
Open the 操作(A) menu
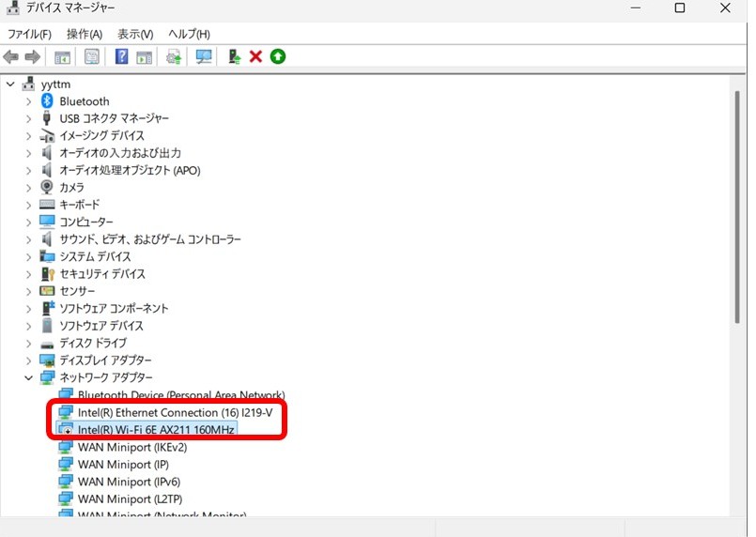pyautogui.click(x=84, y=34)
